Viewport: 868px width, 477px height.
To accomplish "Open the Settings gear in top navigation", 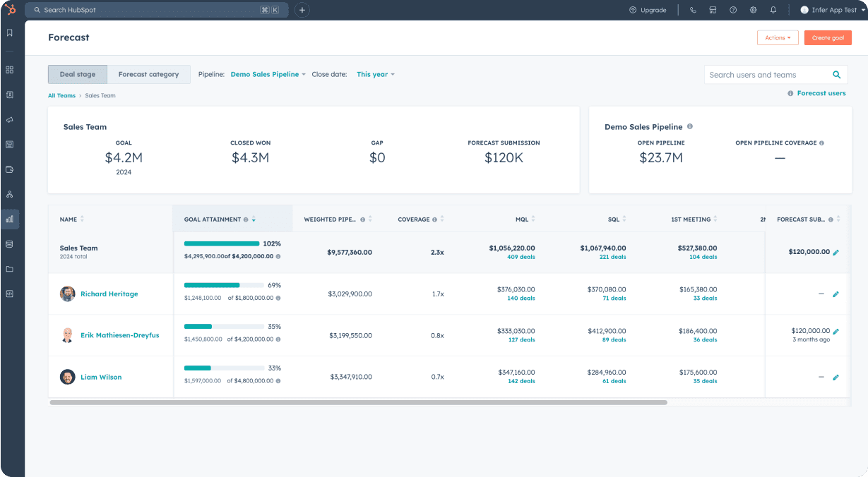I will [x=753, y=10].
